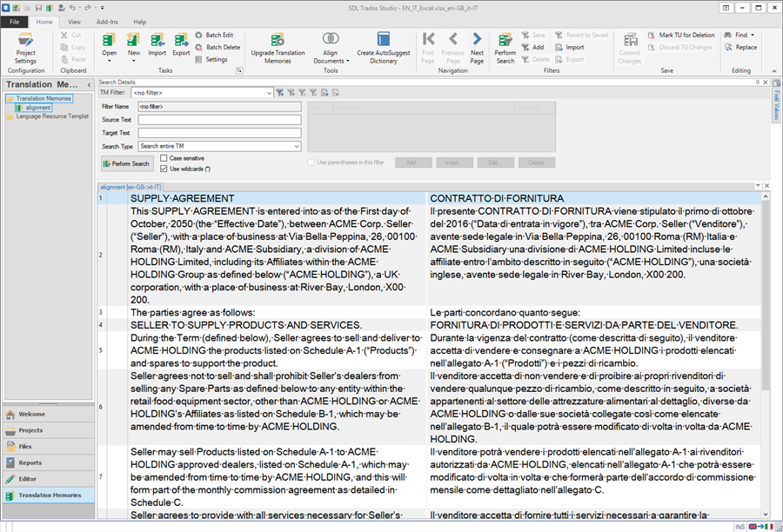Go to First Page
Viewport: 783px width, 532px height.
[x=428, y=48]
